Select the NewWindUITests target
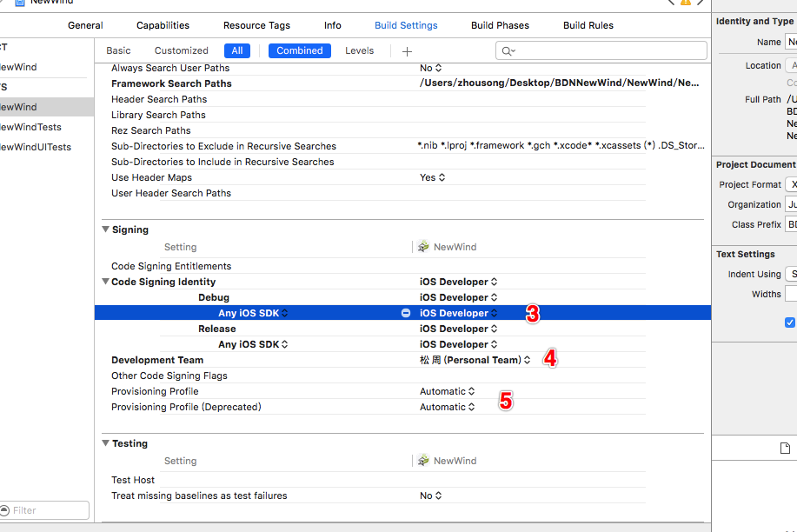The image size is (797, 532). [x=35, y=147]
